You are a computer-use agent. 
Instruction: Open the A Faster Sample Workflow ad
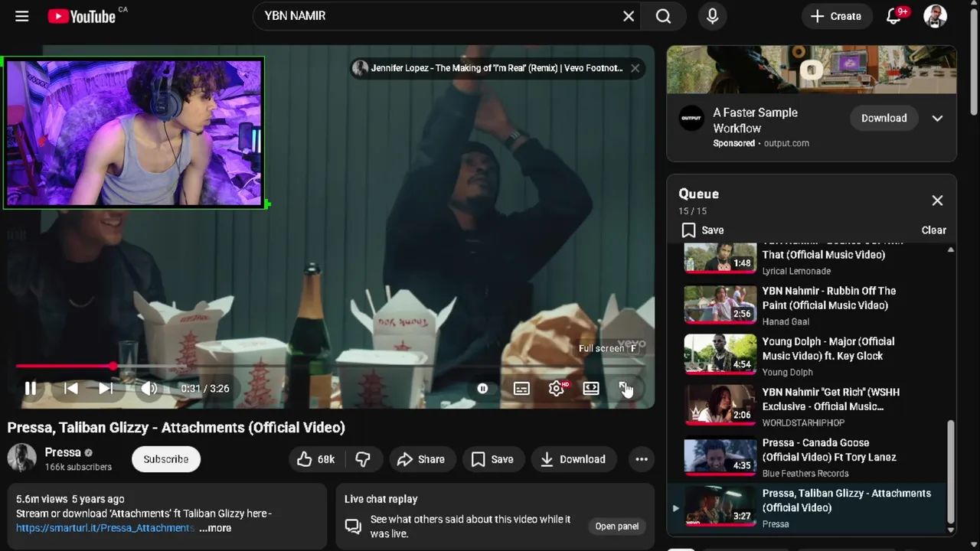756,120
